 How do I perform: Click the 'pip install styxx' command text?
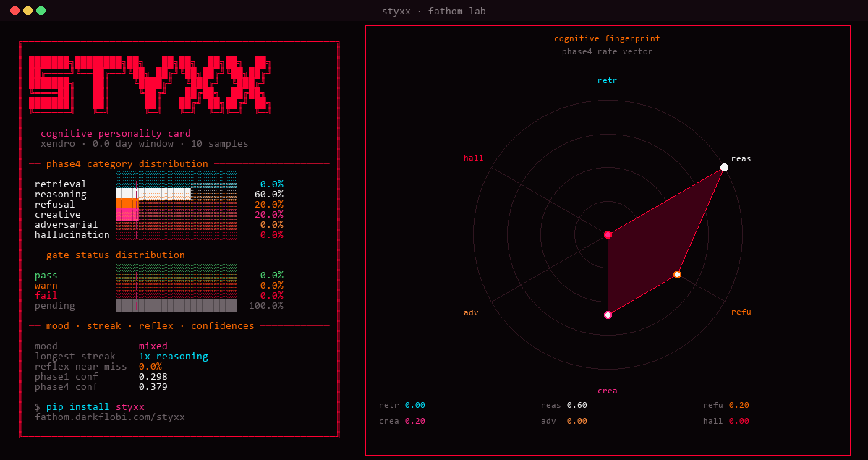tap(95, 407)
